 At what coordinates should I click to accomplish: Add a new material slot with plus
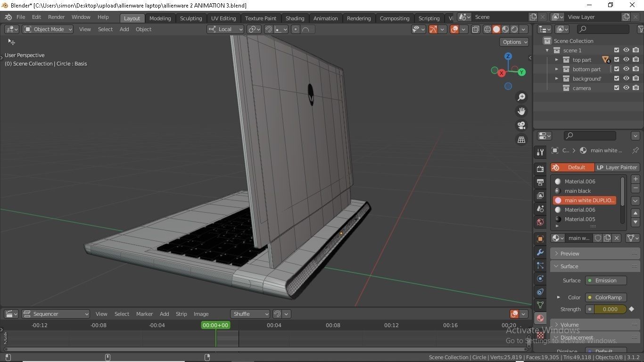[636, 179]
